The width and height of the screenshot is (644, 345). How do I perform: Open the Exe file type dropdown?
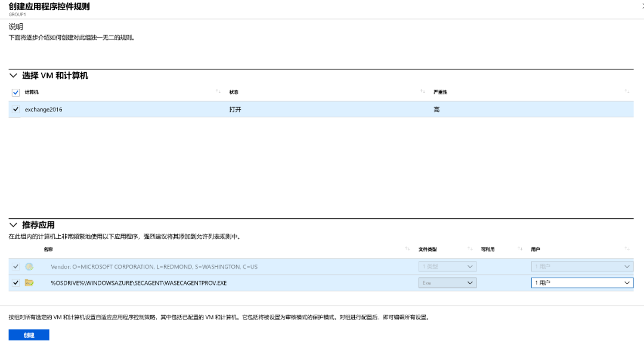point(447,283)
